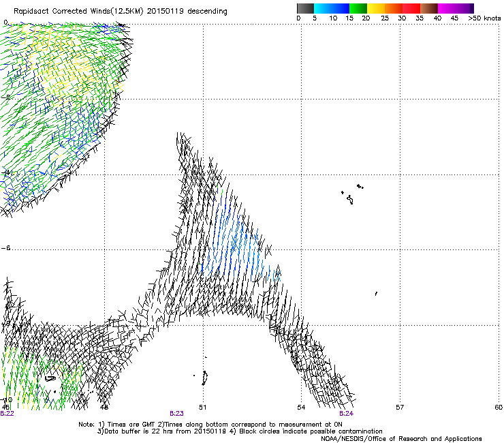
Task: Click '(12.5KM)' in the chart title
Action: coord(127,12)
